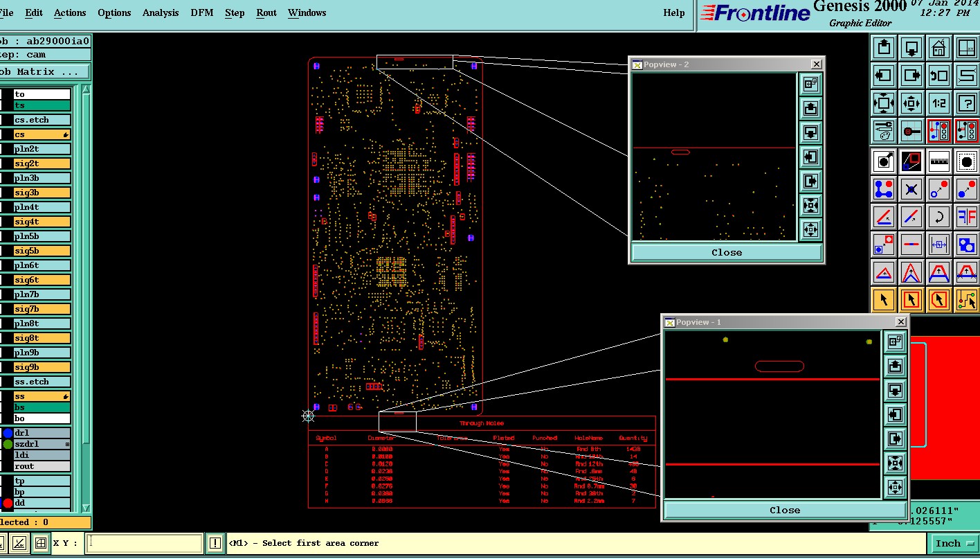Click the pan up icon in main toolbar
This screenshot has width=980, height=559.
tap(884, 48)
